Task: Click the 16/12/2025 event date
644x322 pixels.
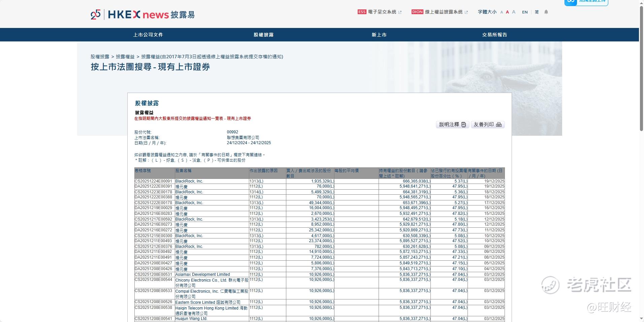Action: (x=494, y=208)
